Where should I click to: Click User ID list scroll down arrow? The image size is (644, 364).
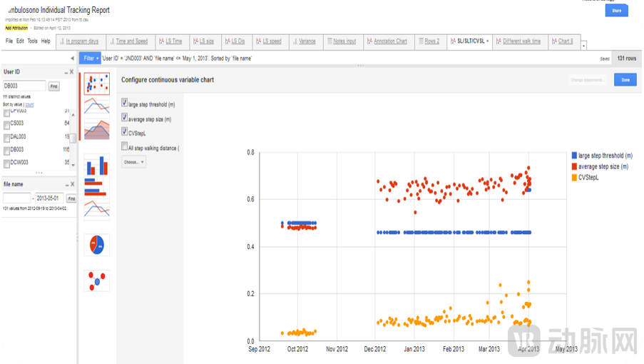click(73, 165)
